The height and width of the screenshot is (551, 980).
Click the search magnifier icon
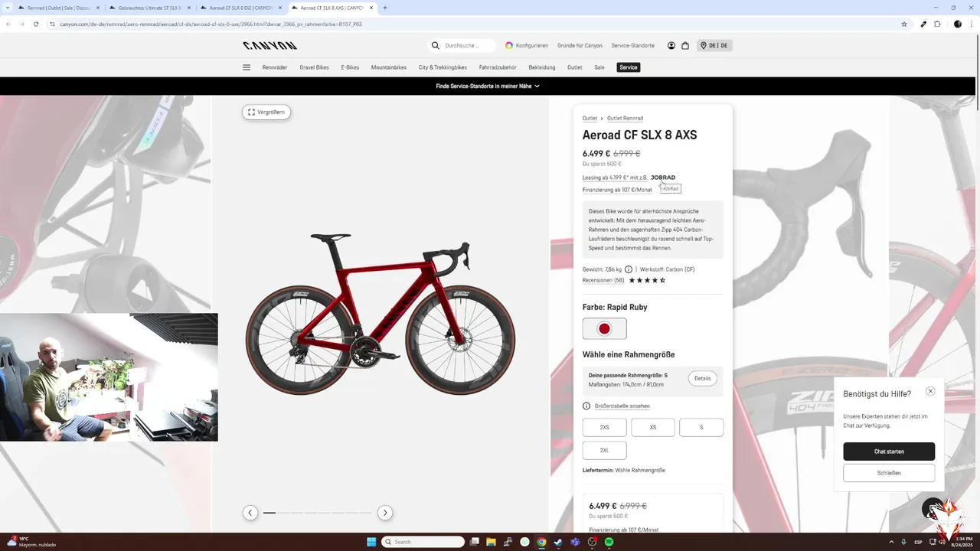point(436,45)
